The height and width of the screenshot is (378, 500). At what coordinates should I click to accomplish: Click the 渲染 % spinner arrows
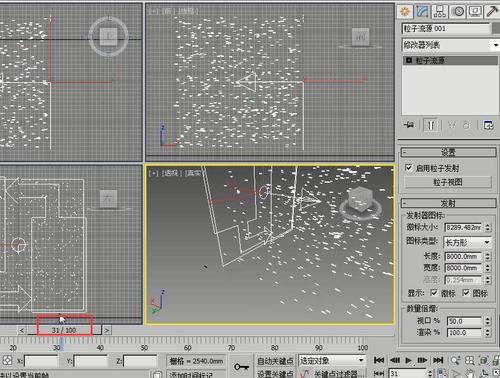pos(488,333)
